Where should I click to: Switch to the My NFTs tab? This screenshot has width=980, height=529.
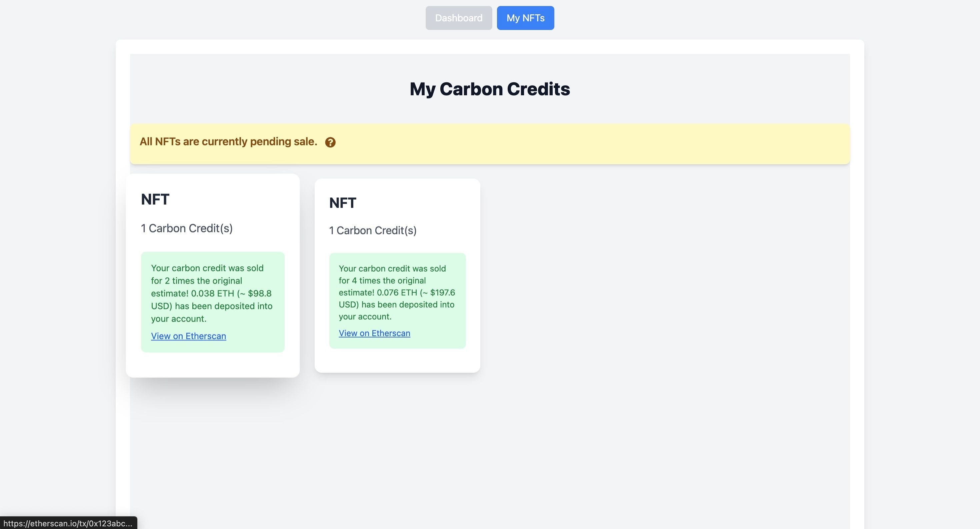click(x=525, y=18)
